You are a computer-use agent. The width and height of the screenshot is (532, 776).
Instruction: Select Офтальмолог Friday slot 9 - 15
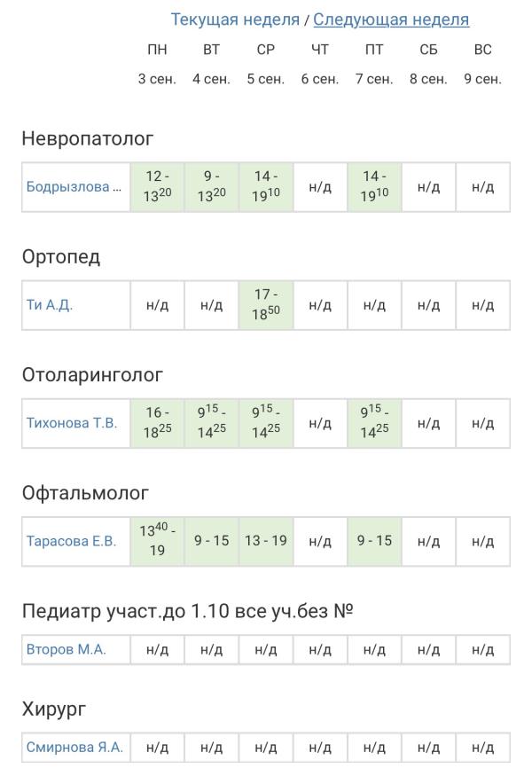374,541
